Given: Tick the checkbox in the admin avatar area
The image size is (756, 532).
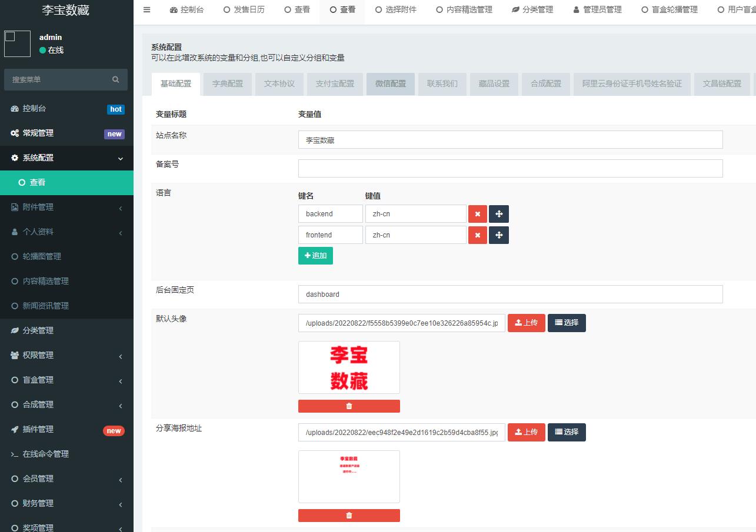Looking at the screenshot, I should pyautogui.click(x=10, y=37).
